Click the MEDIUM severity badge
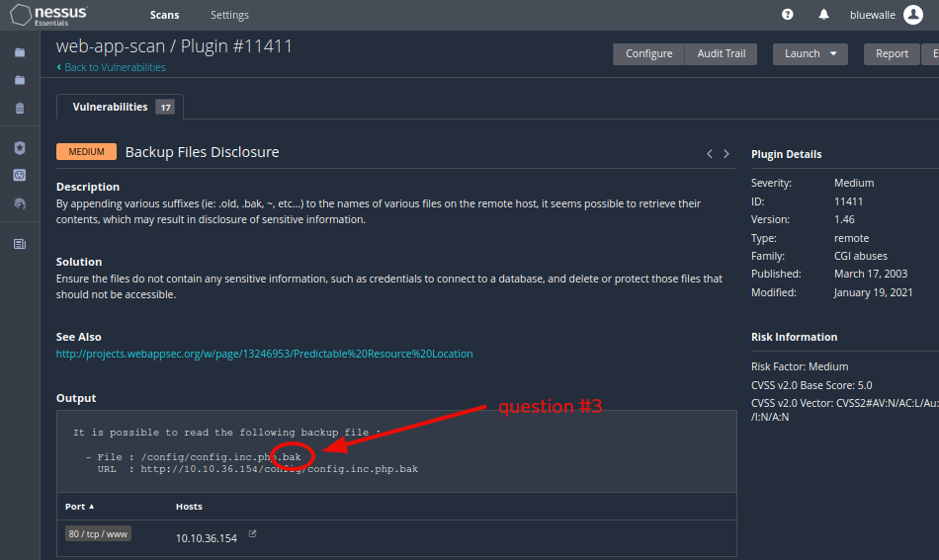The height and width of the screenshot is (560, 939). click(86, 152)
